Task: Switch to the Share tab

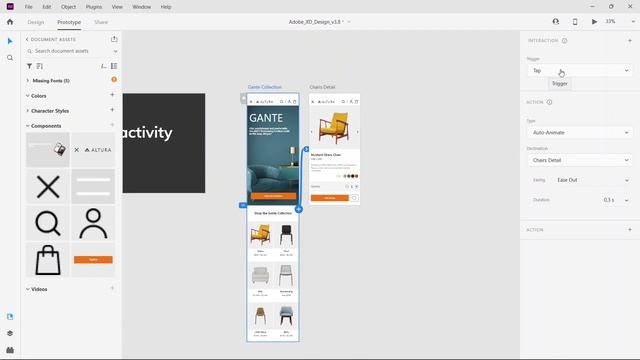Action: coord(101,22)
